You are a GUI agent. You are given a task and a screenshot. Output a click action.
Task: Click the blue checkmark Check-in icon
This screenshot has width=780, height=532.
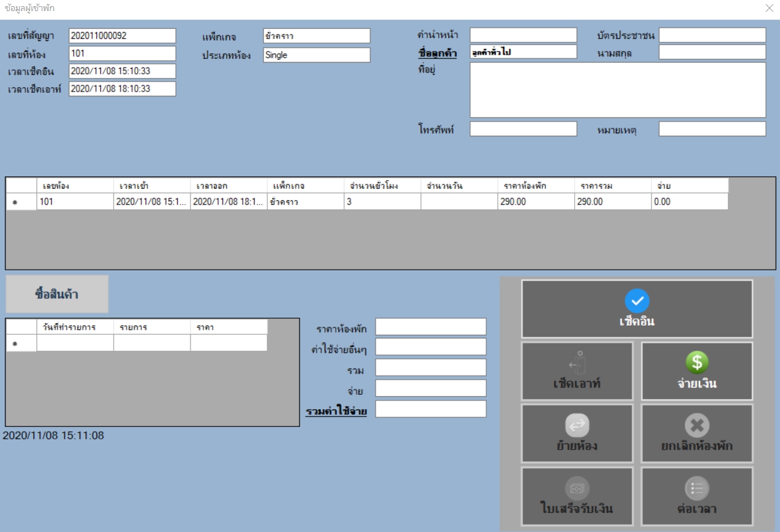click(x=637, y=300)
